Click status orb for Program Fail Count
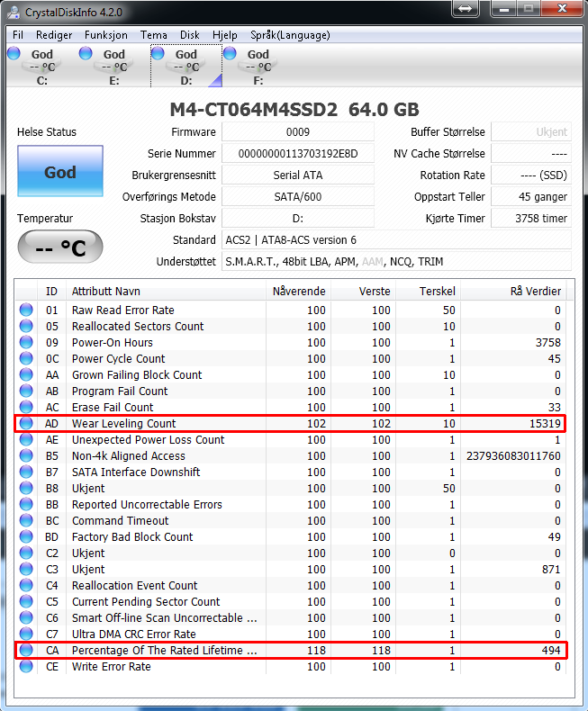 (26, 391)
